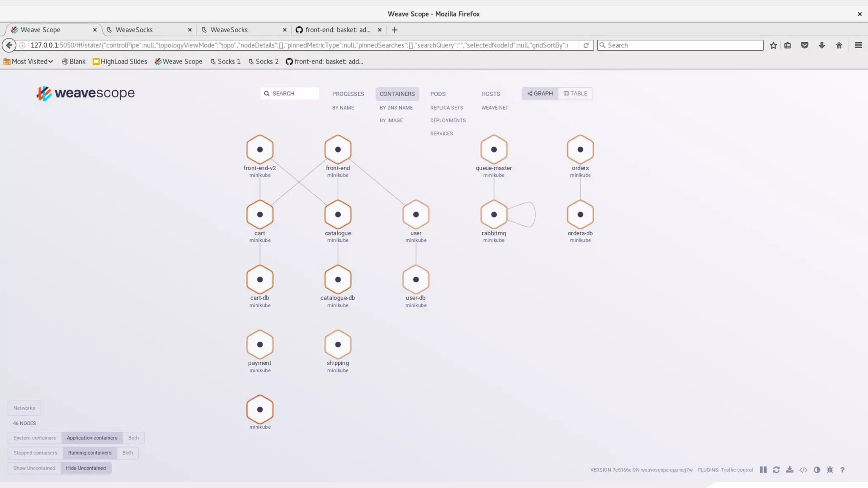The image size is (868, 488).
Task: Click the refresh icon in footer
Action: point(776,470)
